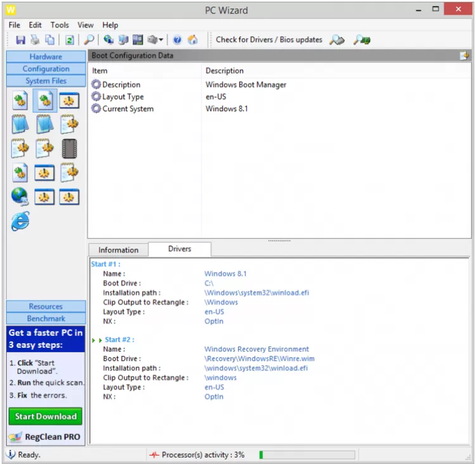Switch to the Information tab

pos(118,250)
